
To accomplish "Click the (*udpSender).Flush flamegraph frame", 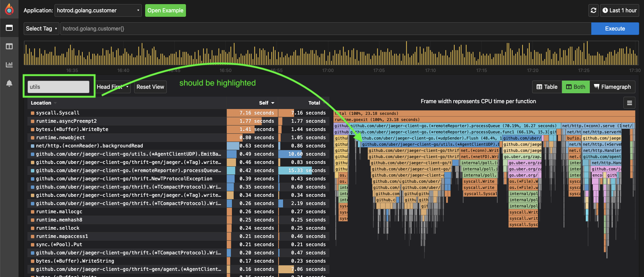I will tap(430, 138).
